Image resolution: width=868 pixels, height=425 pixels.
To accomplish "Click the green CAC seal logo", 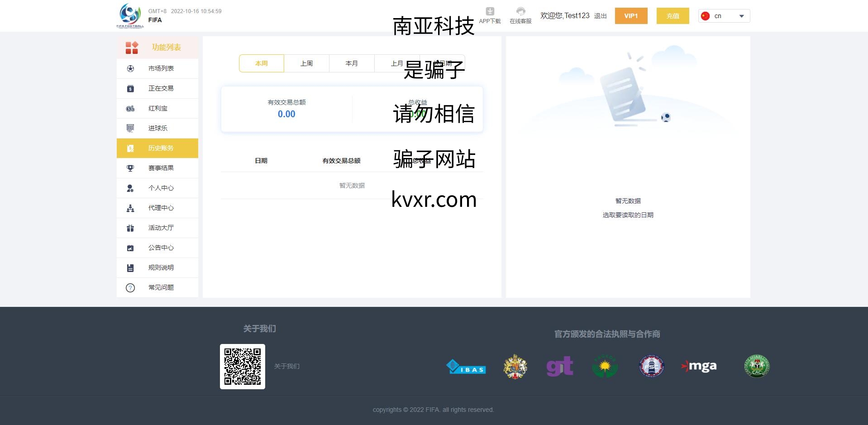I will (757, 366).
